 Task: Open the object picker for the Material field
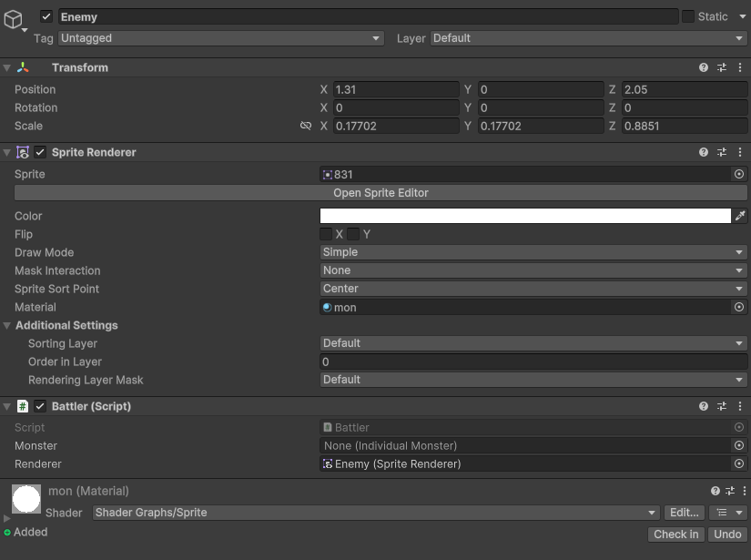(739, 307)
